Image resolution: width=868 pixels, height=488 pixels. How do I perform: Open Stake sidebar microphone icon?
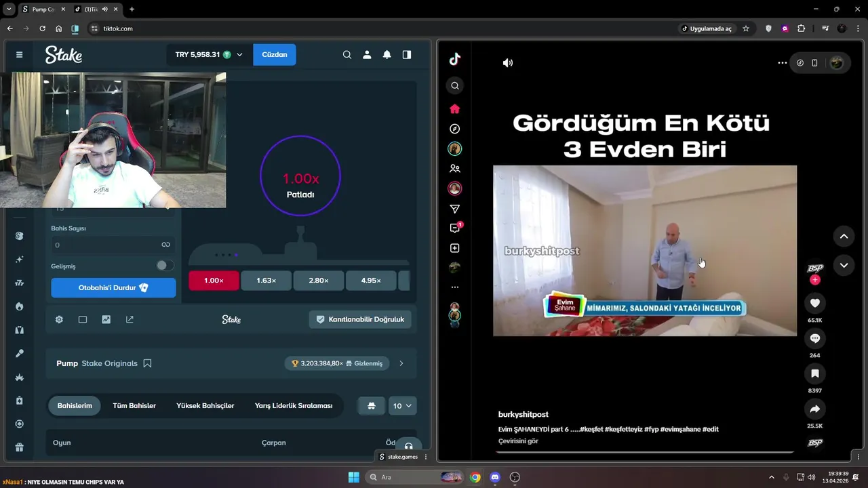point(19,354)
